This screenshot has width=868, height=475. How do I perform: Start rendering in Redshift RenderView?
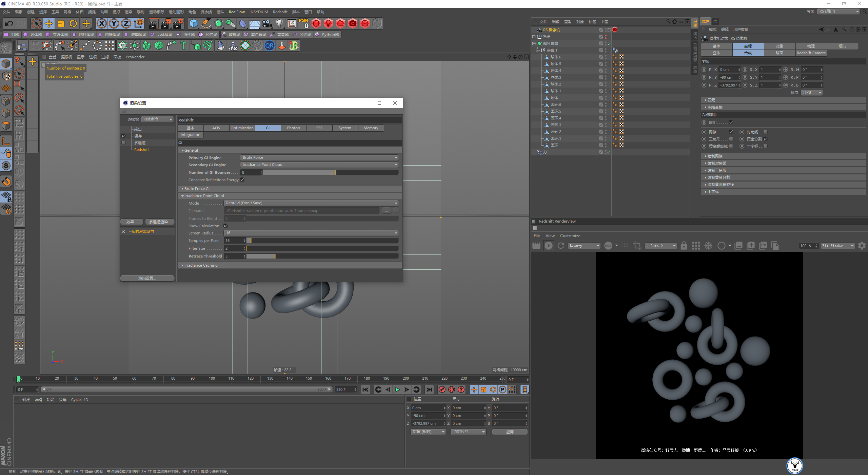(548, 246)
